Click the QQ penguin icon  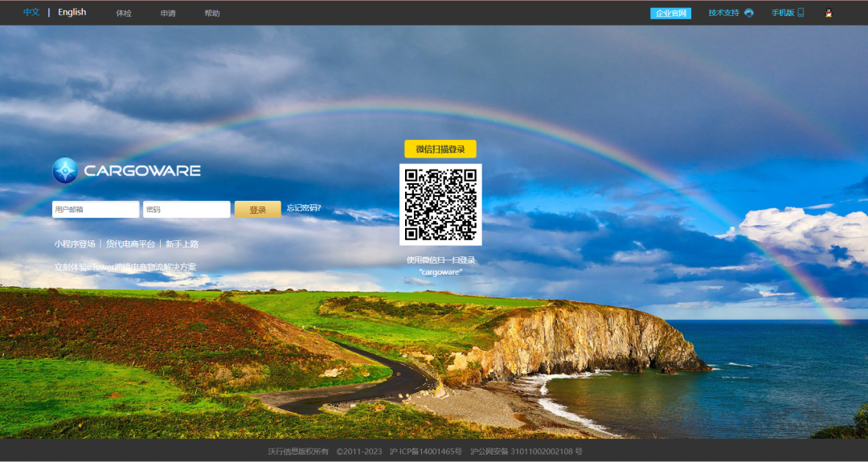tap(829, 13)
